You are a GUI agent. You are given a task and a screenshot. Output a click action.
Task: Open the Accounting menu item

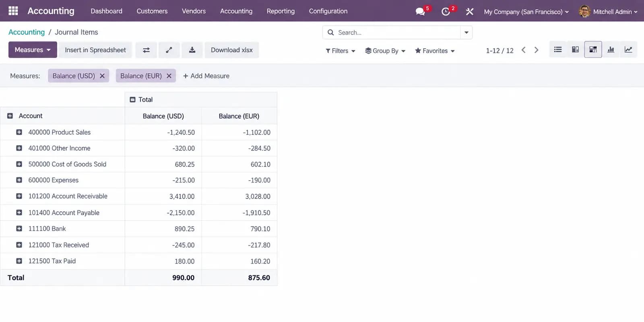[x=236, y=11]
